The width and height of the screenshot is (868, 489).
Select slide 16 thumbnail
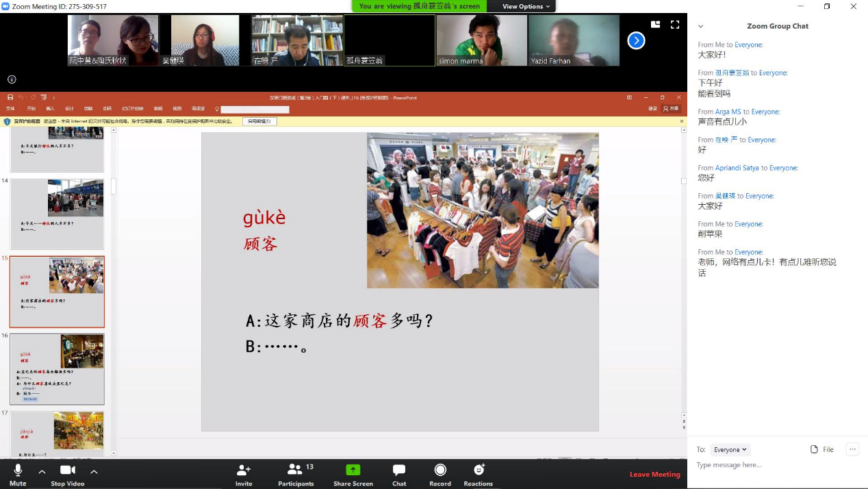[58, 369]
